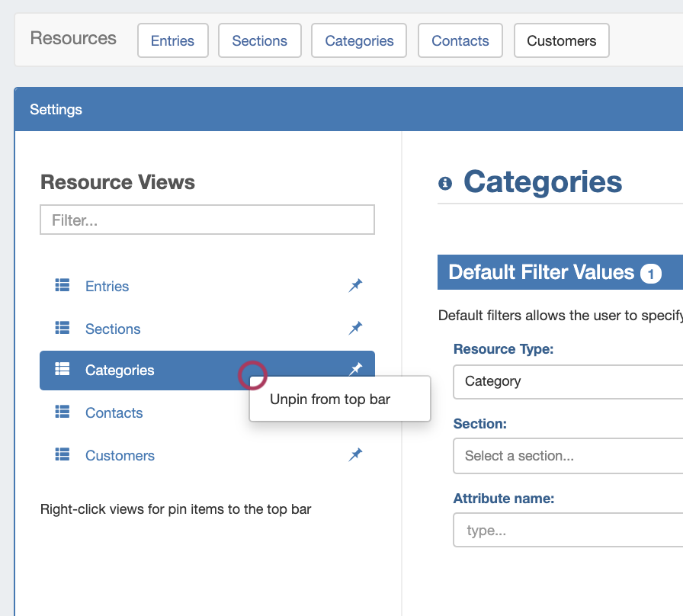Click the pin icon on Categories row
Screen dimensions: 683x616
click(355, 370)
